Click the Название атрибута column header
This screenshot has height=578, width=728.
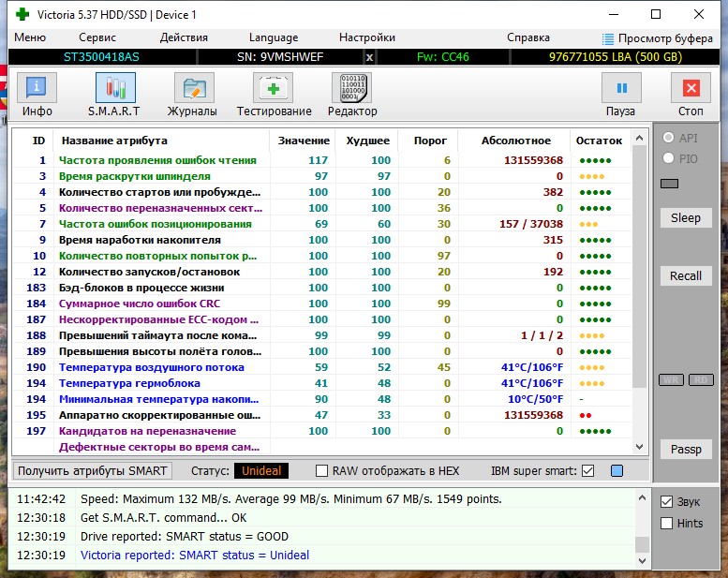(161, 141)
